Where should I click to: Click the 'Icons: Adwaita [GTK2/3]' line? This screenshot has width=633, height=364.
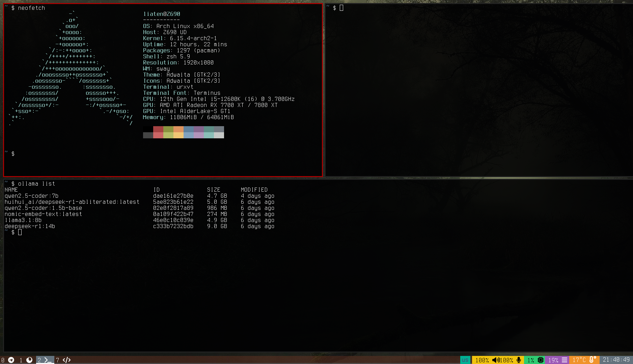click(182, 81)
